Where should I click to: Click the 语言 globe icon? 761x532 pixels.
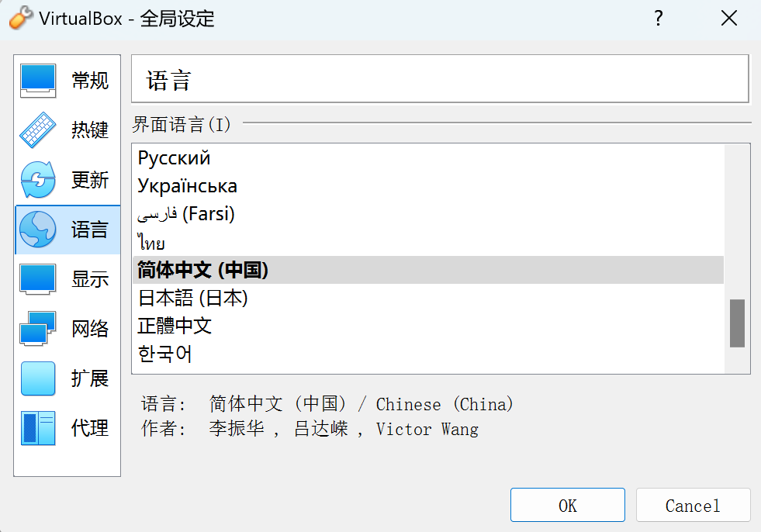[x=38, y=229]
